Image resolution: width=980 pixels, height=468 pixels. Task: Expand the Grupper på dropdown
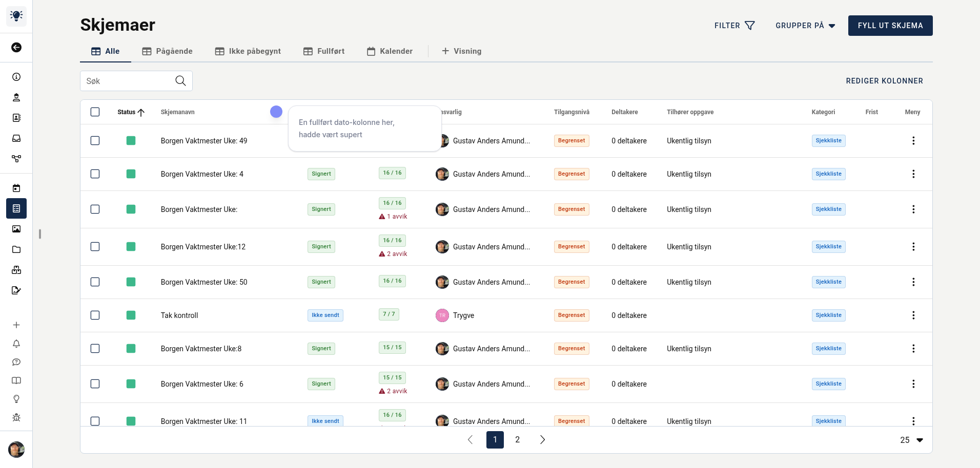(805, 26)
